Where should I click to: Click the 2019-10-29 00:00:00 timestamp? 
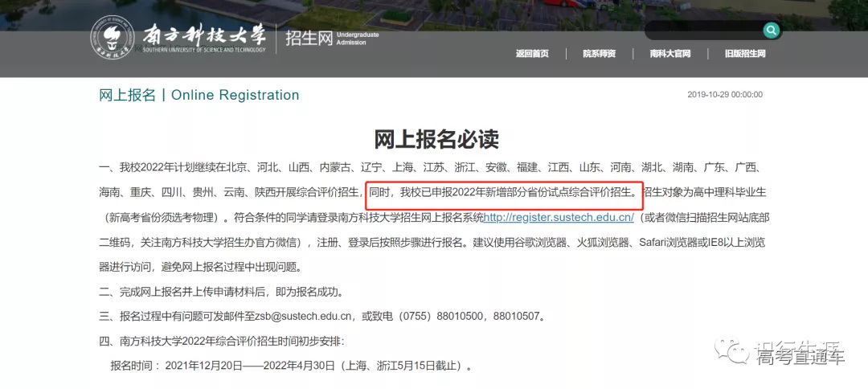point(725,95)
